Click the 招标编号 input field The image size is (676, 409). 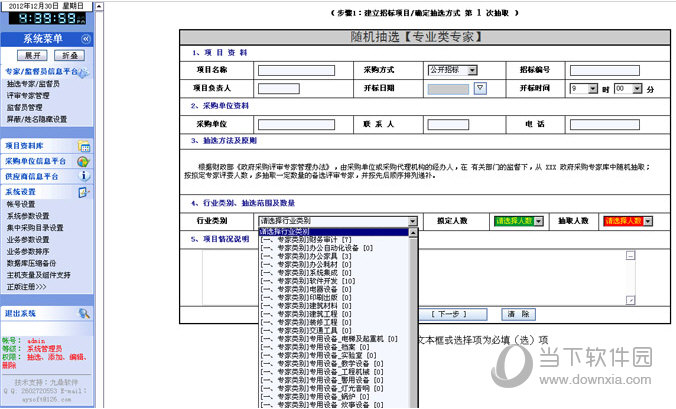click(605, 71)
